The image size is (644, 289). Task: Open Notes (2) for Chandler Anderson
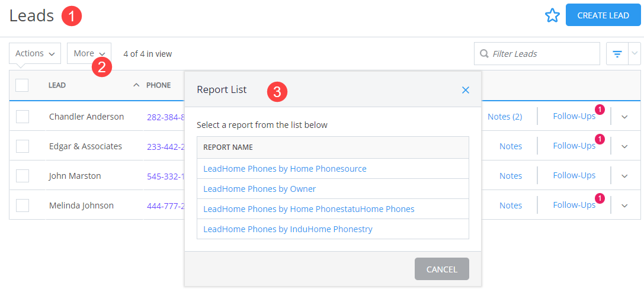click(505, 117)
